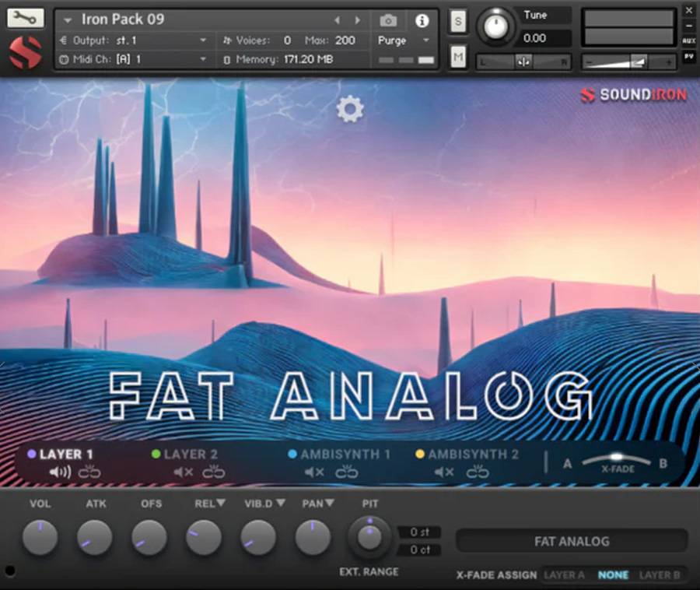700x590 pixels.
Task: Mute the instrument with M button
Action: (458, 57)
